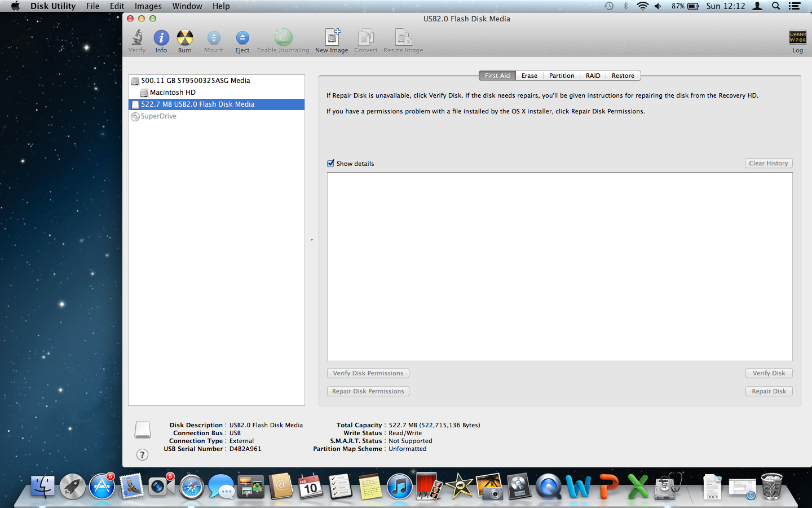Screen dimensions: 812x508
Task: Open the Trash in the Dock
Action: click(772, 487)
